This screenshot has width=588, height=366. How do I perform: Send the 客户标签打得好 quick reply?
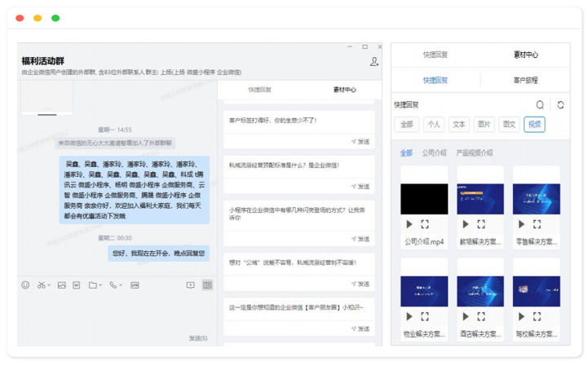pos(360,141)
